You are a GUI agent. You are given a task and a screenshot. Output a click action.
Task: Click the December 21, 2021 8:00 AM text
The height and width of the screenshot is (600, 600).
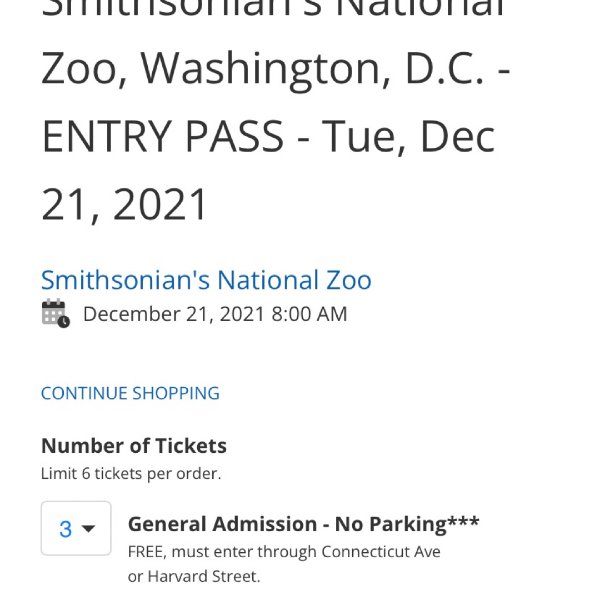(215, 314)
